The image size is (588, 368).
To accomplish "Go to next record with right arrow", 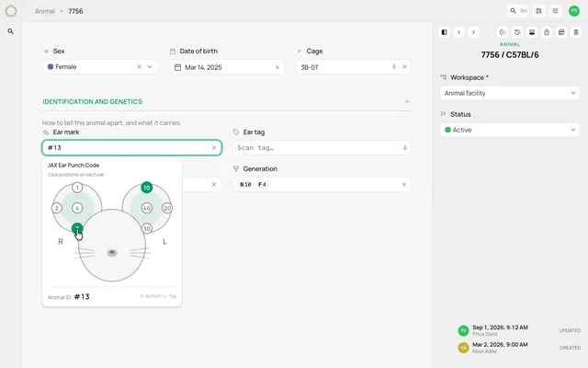I will point(473,32).
